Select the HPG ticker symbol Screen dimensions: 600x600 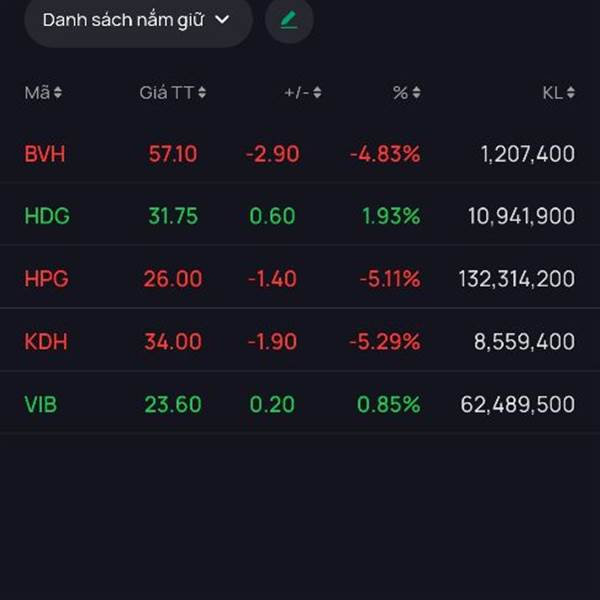tap(46, 279)
